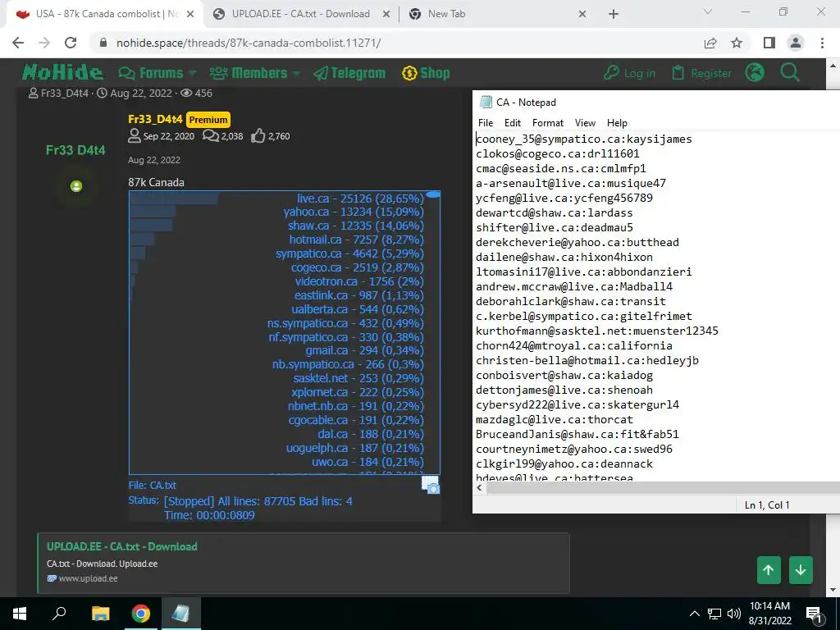Click the zoom icon on attached image

[x=431, y=485]
